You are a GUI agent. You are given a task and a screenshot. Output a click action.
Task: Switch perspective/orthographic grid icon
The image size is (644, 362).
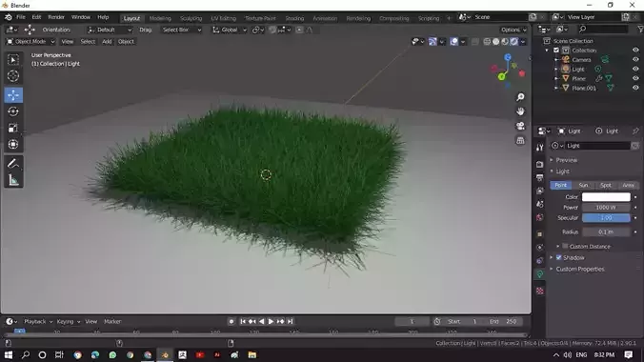tap(520, 141)
